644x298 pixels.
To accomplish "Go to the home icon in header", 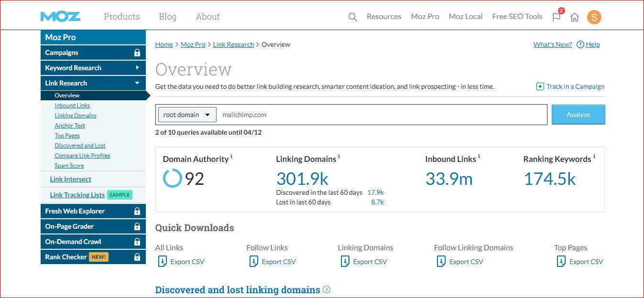I will tap(575, 17).
